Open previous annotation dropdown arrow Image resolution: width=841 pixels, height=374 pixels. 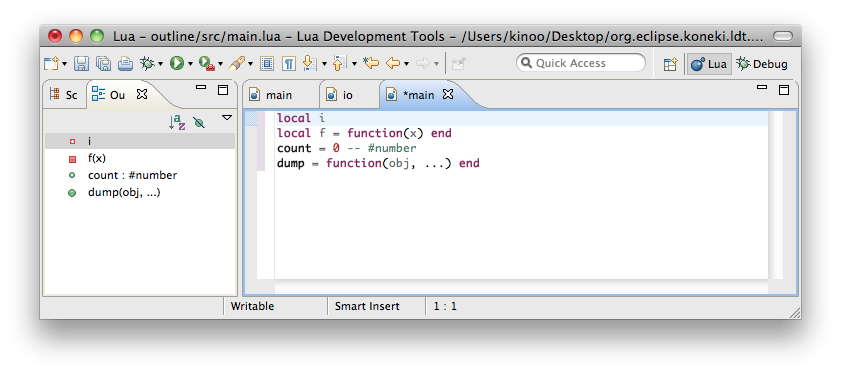[354, 64]
